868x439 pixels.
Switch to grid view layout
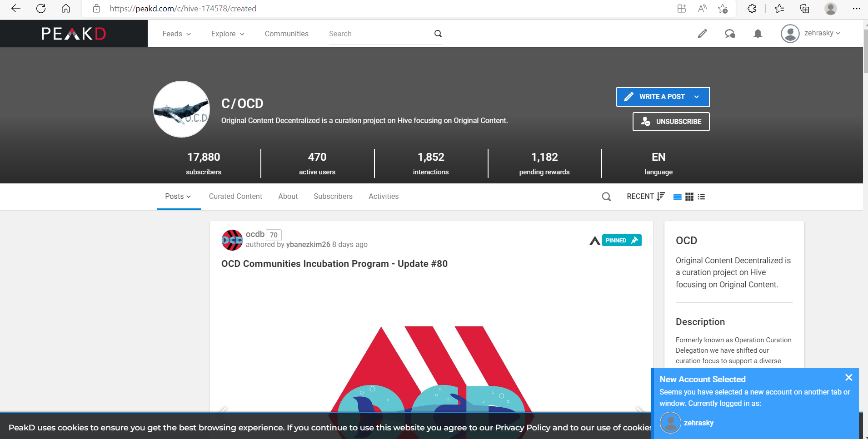[x=689, y=197]
